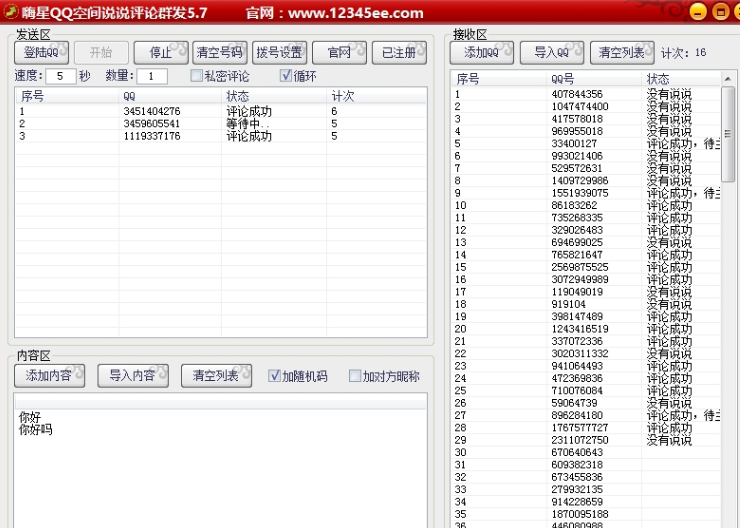740x528 pixels.
Task: Click the receive list scrollbar thumb
Action: 728,134
